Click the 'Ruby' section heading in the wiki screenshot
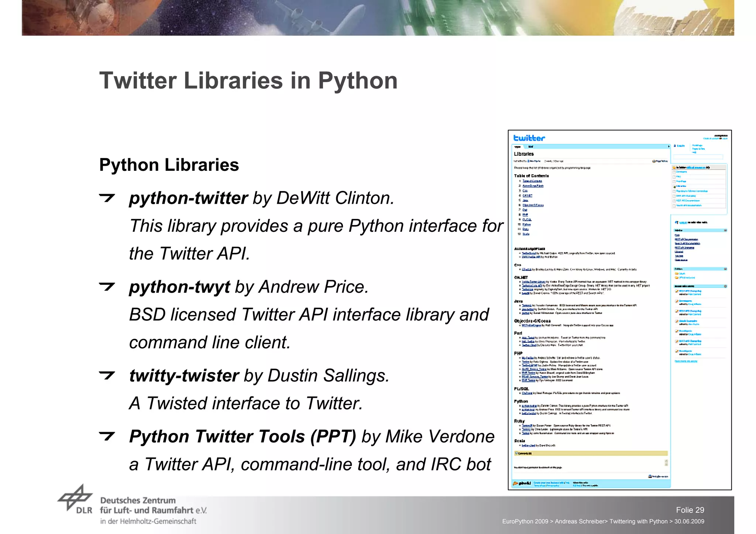 [519, 421]
